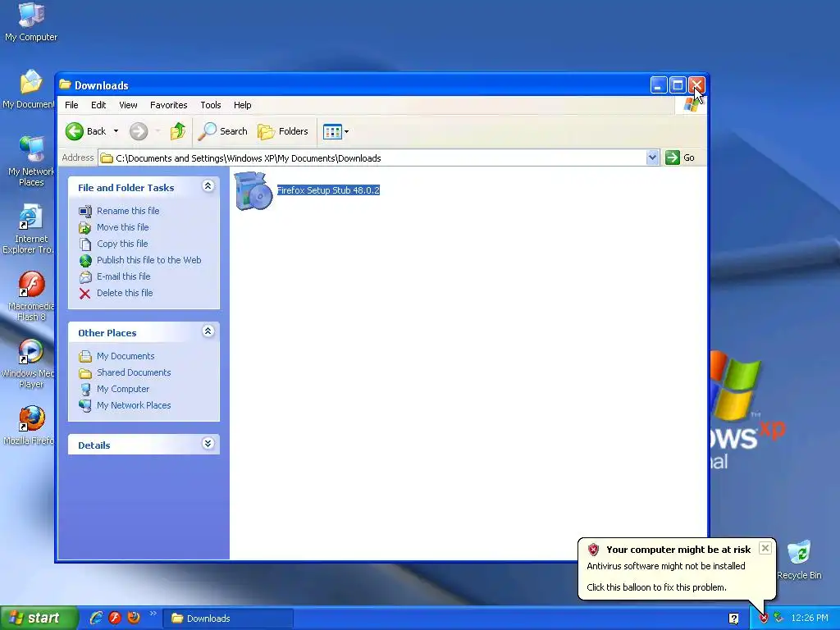
Task: Maximize the Downloads window
Action: [678, 85]
